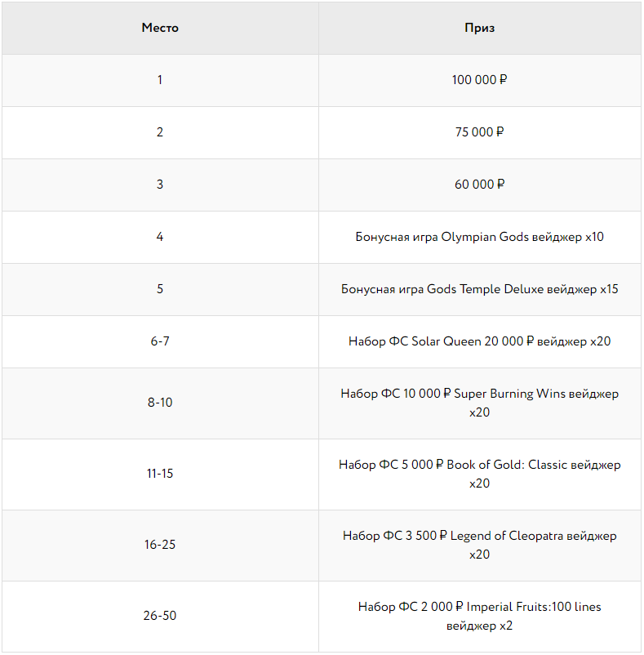Click the Gods Temple Deluxe prize text
This screenshot has height=655, width=644.
pos(480,289)
